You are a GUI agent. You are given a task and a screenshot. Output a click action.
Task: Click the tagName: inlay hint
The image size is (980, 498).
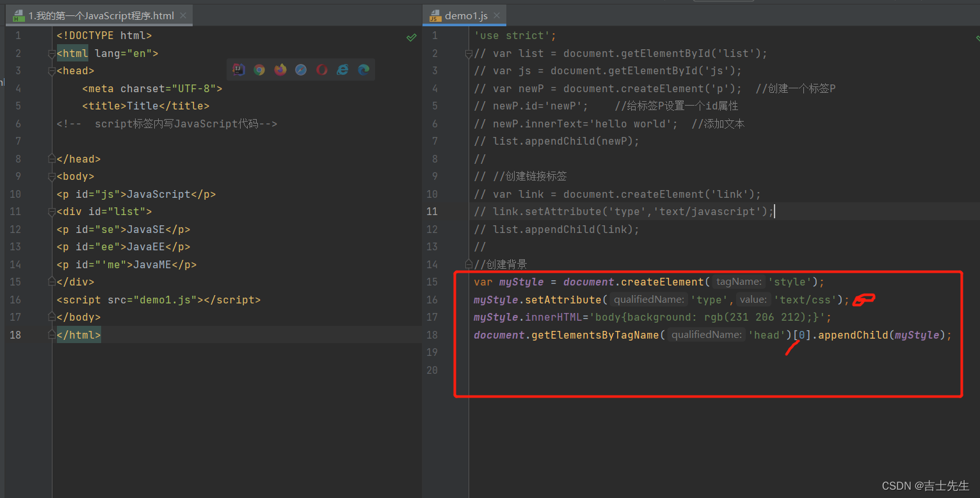click(x=739, y=282)
